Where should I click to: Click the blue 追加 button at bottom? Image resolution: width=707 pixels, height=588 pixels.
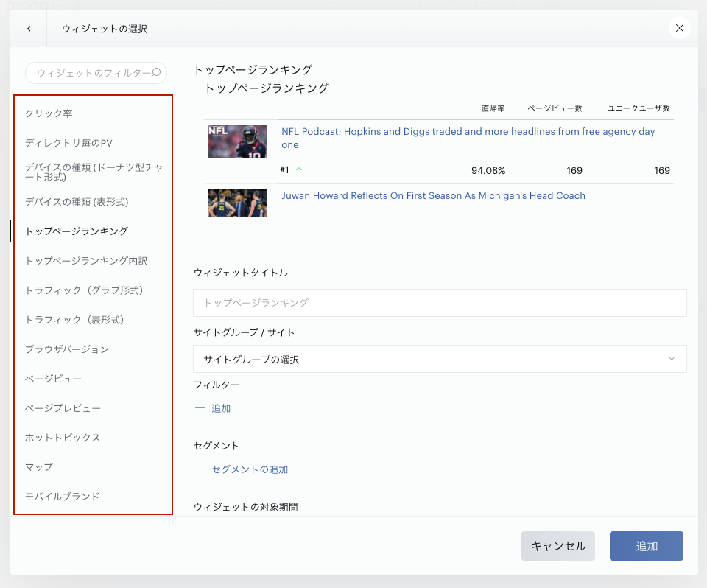point(646,546)
